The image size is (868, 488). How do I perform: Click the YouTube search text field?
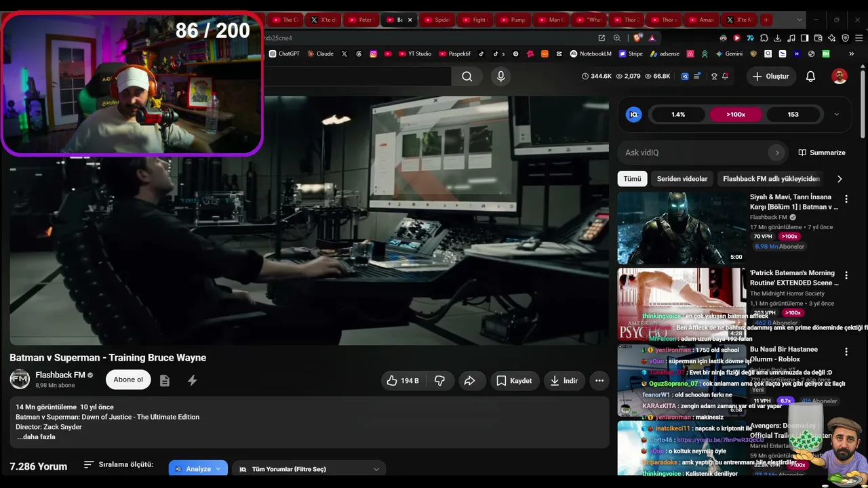tap(357, 77)
